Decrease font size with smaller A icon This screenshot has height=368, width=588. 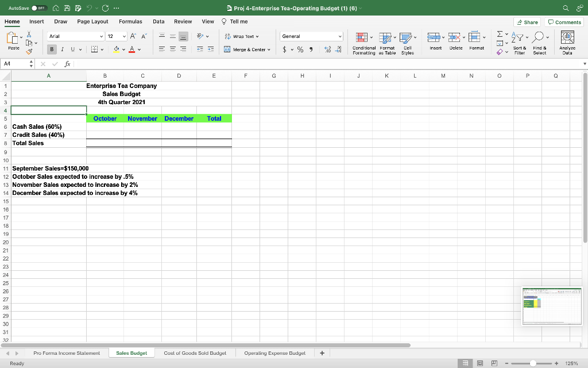(x=144, y=36)
